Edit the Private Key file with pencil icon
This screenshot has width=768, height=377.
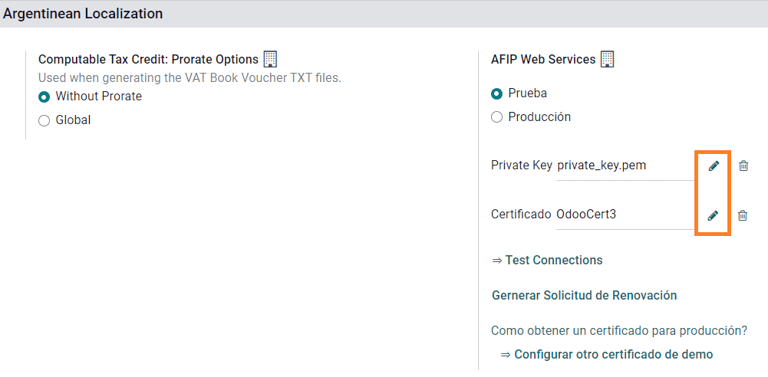tap(714, 166)
